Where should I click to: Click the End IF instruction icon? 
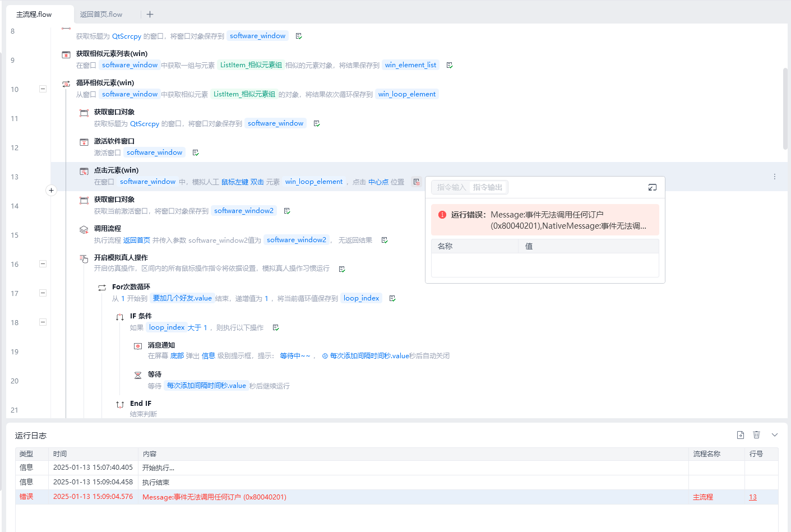click(120, 404)
